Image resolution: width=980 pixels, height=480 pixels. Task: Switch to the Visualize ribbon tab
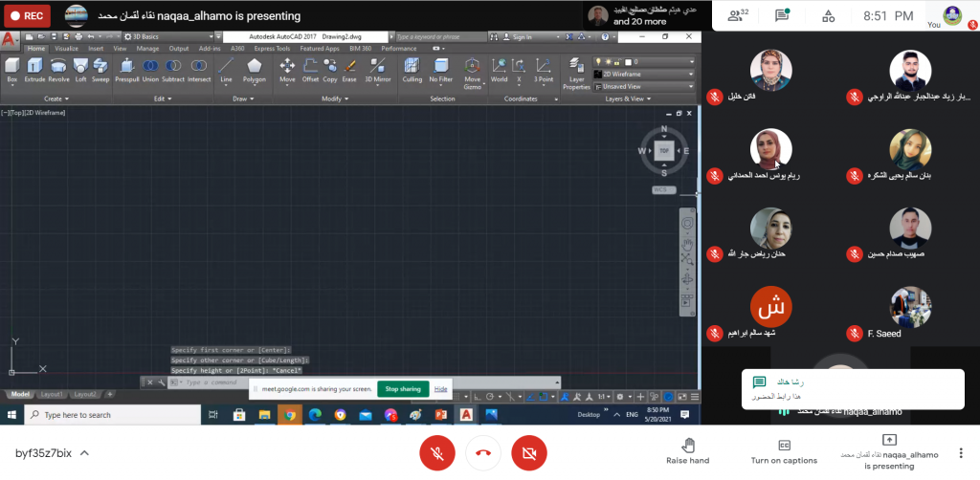pos(67,48)
